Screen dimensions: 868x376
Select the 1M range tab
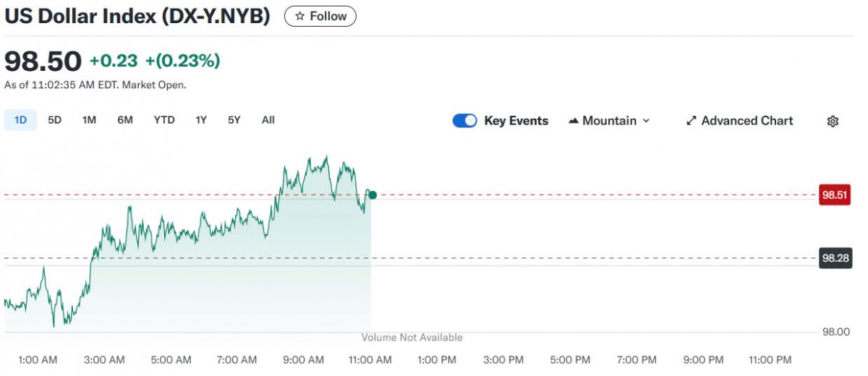click(89, 120)
